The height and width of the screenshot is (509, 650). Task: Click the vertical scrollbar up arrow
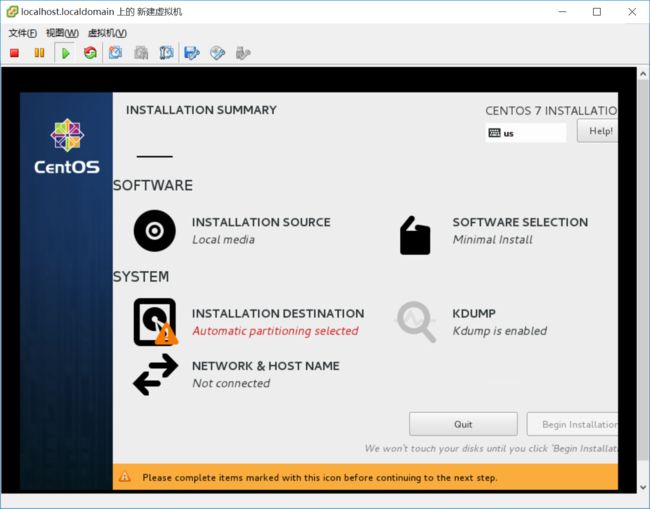point(643,74)
